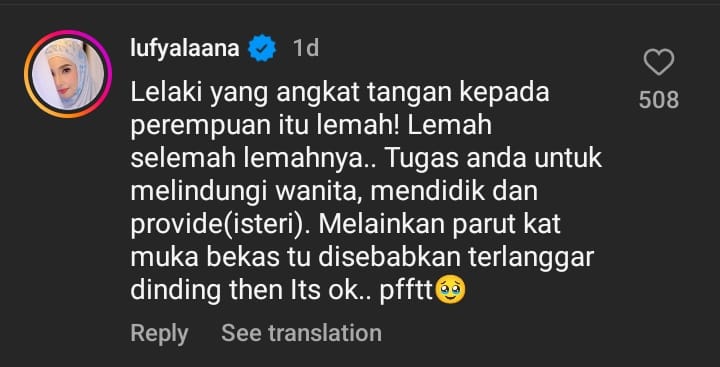
Task: Open lufyalaana's story via profile picture
Action: (x=68, y=74)
